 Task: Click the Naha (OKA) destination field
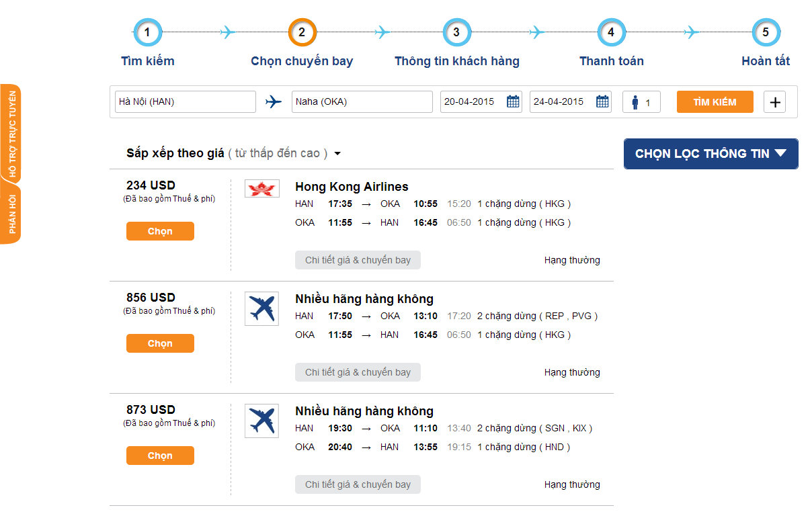point(362,102)
